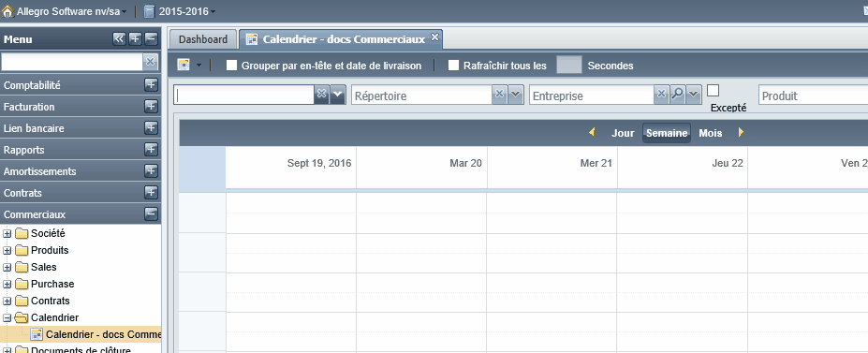The height and width of the screenshot is (353, 868).
Task: Click the Entreprise search magnifier icon
Action: coord(677,94)
